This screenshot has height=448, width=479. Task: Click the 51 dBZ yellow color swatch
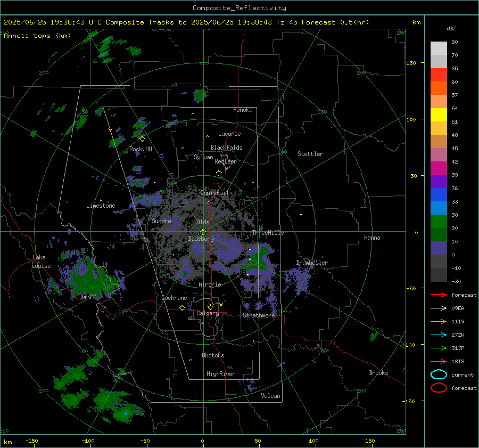(x=439, y=115)
